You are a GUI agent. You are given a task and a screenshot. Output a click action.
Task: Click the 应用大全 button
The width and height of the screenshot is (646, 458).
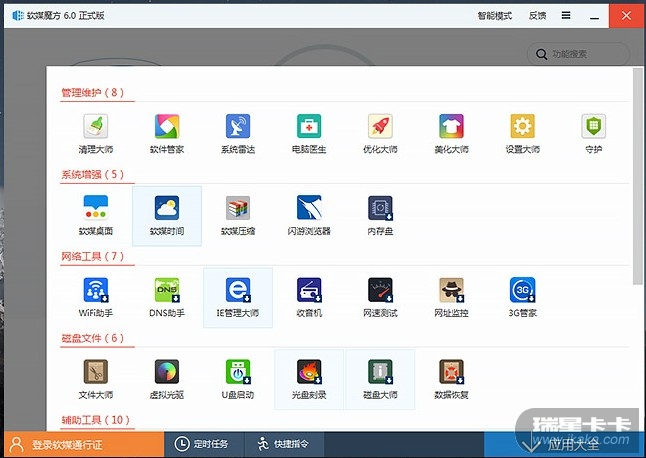562,444
